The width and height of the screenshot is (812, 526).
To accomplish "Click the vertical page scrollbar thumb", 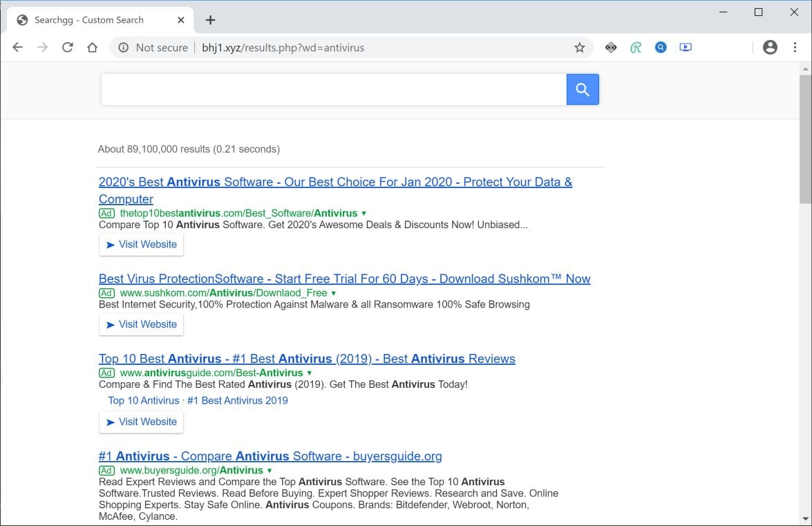I will click(805, 138).
